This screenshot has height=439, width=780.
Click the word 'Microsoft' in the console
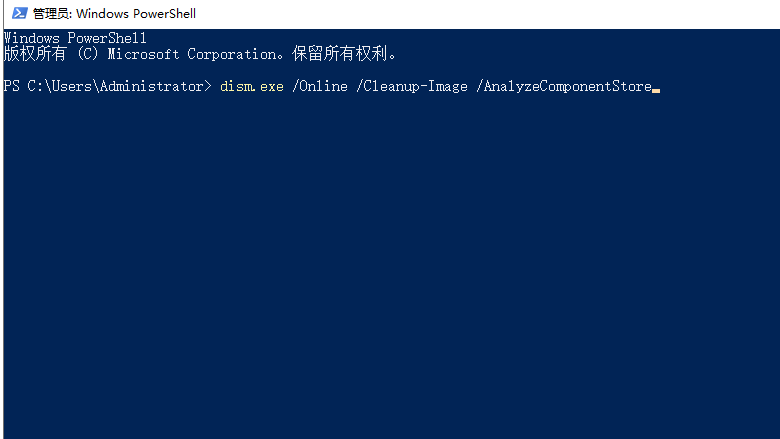pyautogui.click(x=144, y=54)
